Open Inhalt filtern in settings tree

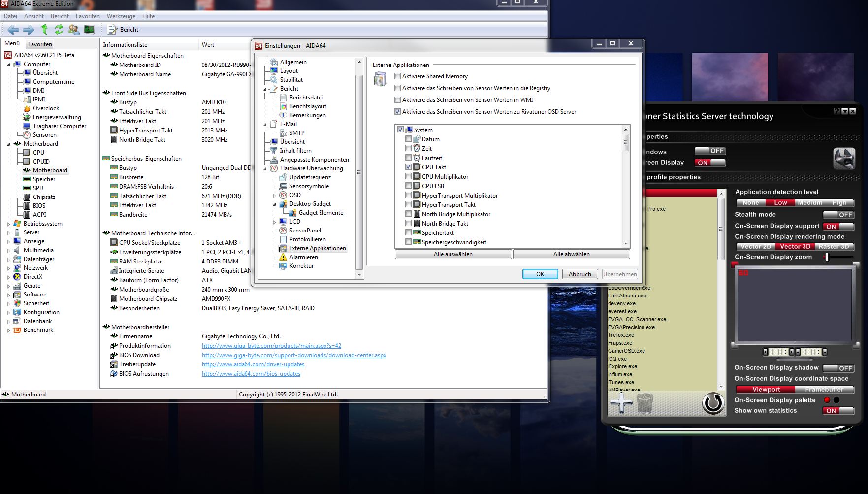pyautogui.click(x=295, y=151)
